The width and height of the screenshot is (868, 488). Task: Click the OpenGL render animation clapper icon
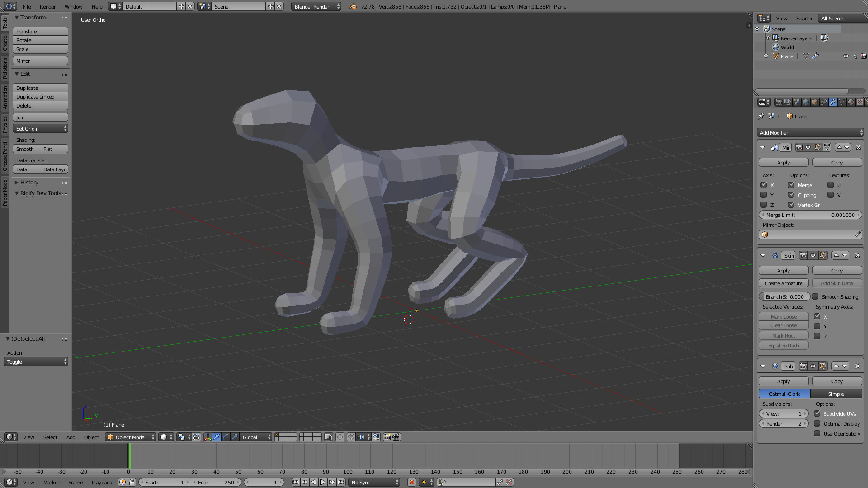point(396,437)
